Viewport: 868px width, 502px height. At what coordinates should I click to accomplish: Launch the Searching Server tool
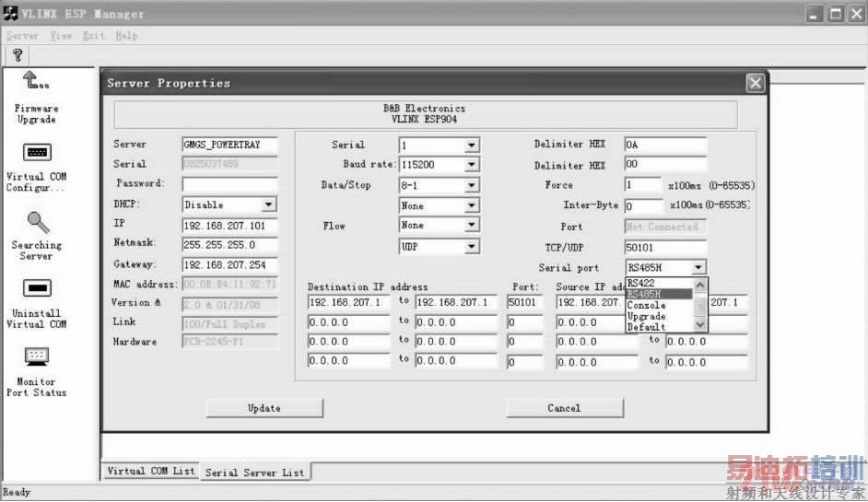coord(37,236)
